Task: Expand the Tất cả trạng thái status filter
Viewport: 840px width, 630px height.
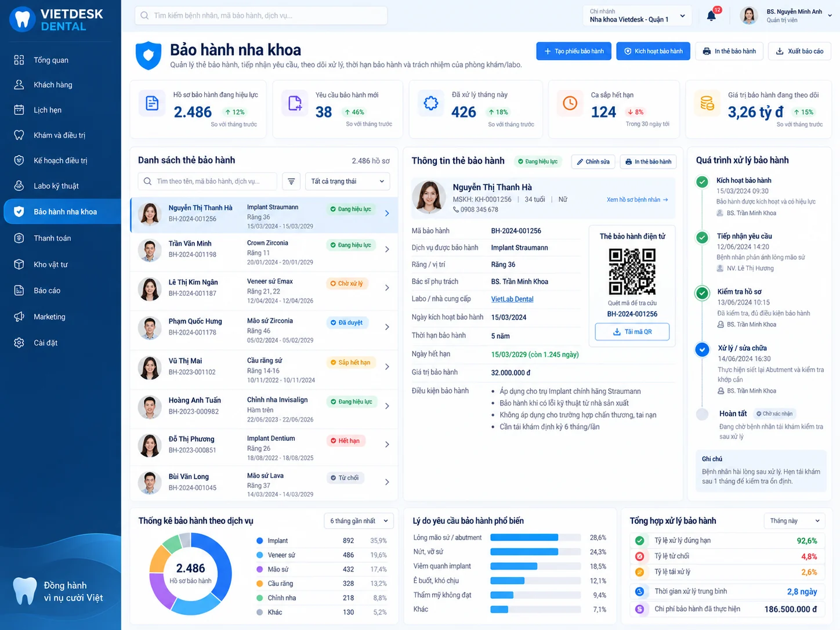Action: click(347, 182)
